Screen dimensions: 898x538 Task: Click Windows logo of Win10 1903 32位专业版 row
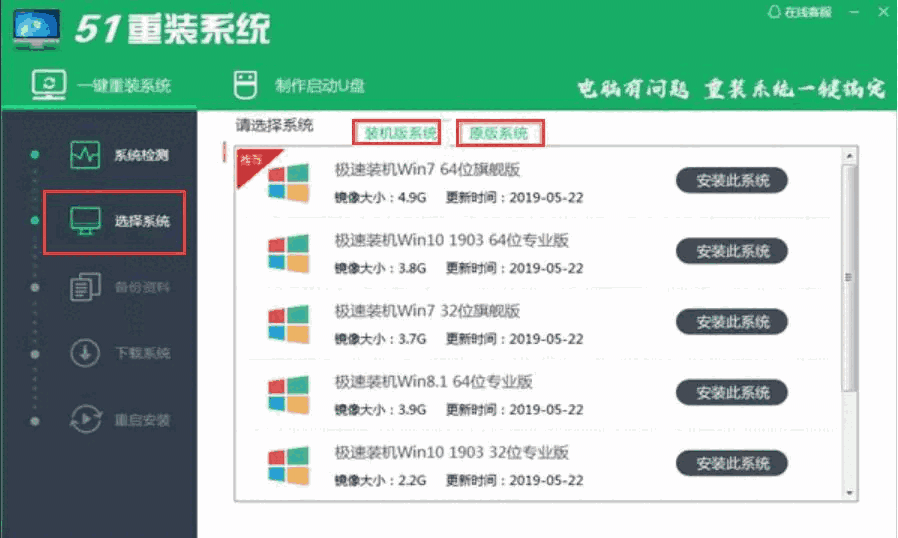289,466
